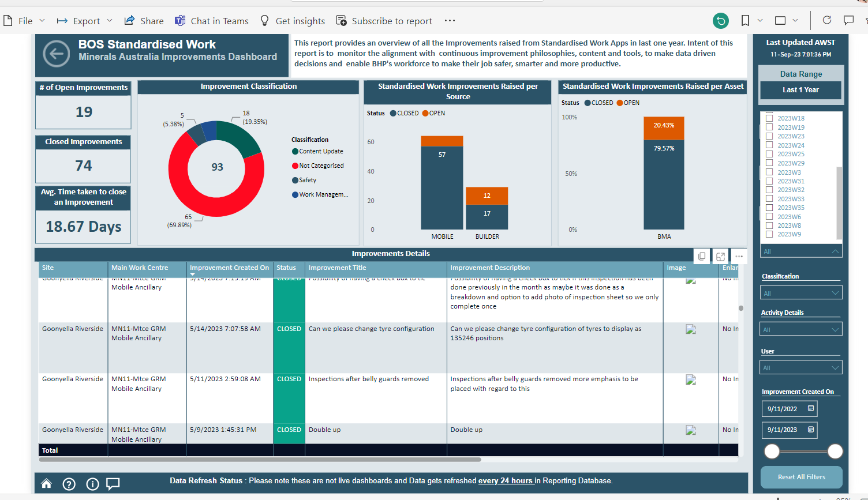The image size is (868, 500).
Task: Open Get insights
Action: [x=293, y=21]
